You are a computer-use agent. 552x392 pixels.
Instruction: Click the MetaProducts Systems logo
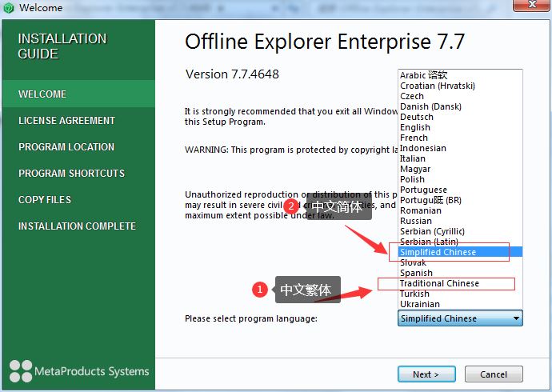coord(79,371)
